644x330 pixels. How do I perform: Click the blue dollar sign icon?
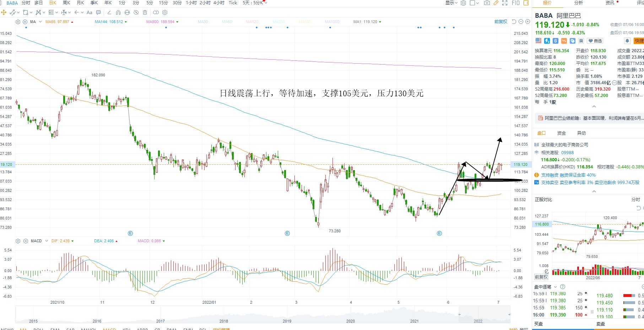pyautogui.click(x=556, y=41)
